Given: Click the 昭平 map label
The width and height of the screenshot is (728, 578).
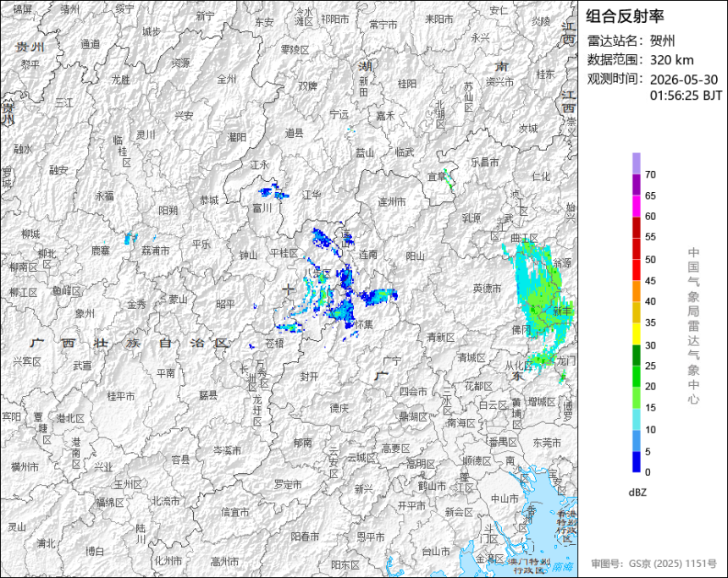Looking at the screenshot, I should click(x=225, y=305).
